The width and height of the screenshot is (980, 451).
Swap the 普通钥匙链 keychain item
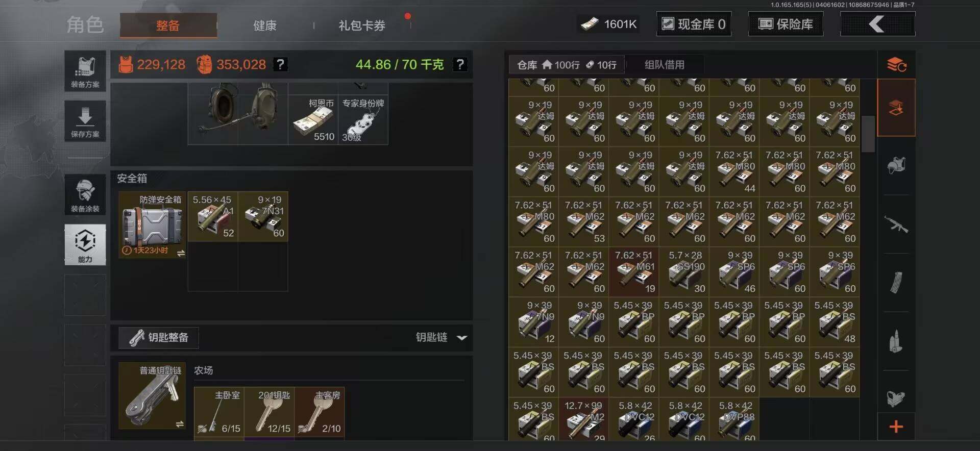180,424
